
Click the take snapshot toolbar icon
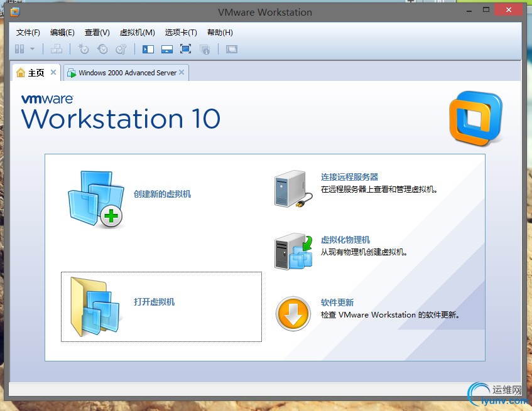tap(83, 50)
